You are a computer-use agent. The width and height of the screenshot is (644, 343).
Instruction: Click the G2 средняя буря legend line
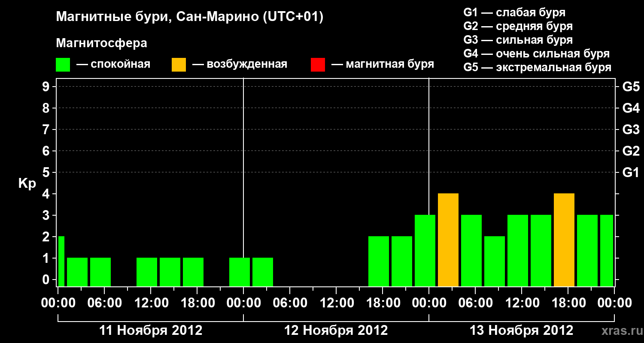click(518, 26)
